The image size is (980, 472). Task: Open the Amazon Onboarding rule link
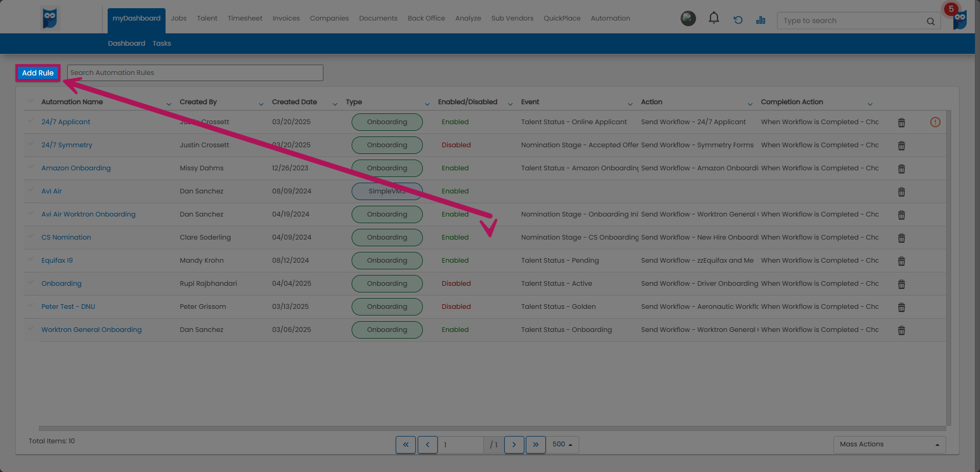pyautogui.click(x=76, y=168)
